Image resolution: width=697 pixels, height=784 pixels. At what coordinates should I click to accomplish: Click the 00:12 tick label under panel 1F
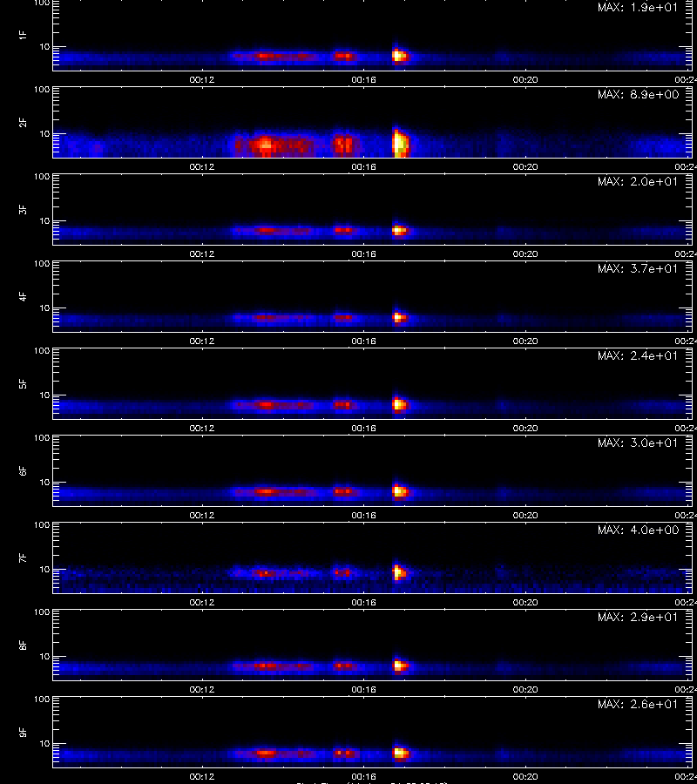[x=202, y=79]
